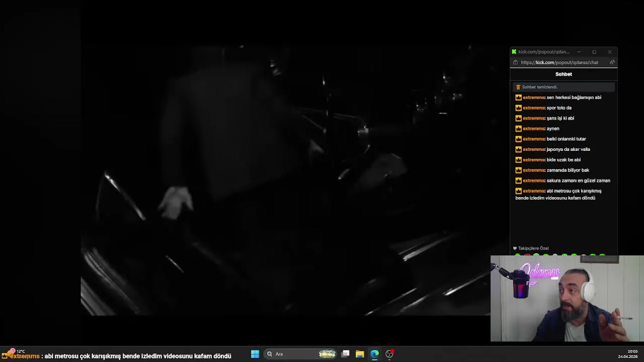Open the read aloud icon in address bar
The width and height of the screenshot is (644, 362).
(612, 62)
